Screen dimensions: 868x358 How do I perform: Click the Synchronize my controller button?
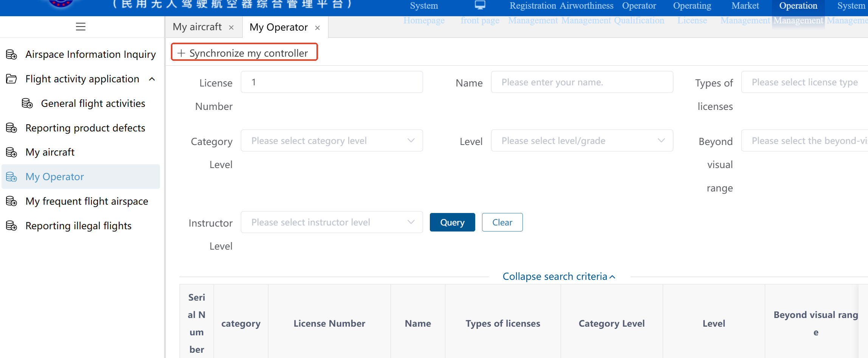[245, 52]
